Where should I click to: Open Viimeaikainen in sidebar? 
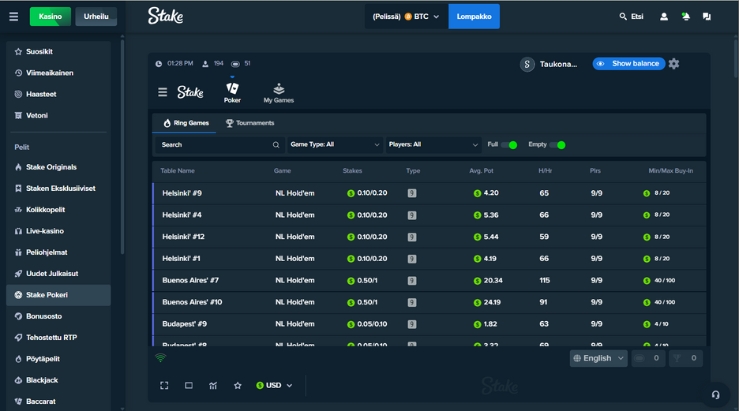tap(59, 73)
